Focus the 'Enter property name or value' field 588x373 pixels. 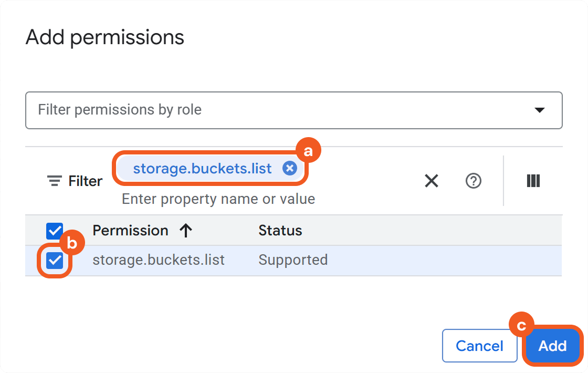tap(218, 199)
